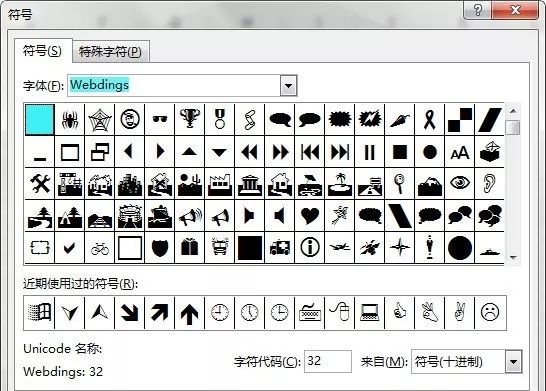The width and height of the screenshot is (546, 391).
Task: Select the airplane symbol
Action: pyautogui.click(x=340, y=248)
